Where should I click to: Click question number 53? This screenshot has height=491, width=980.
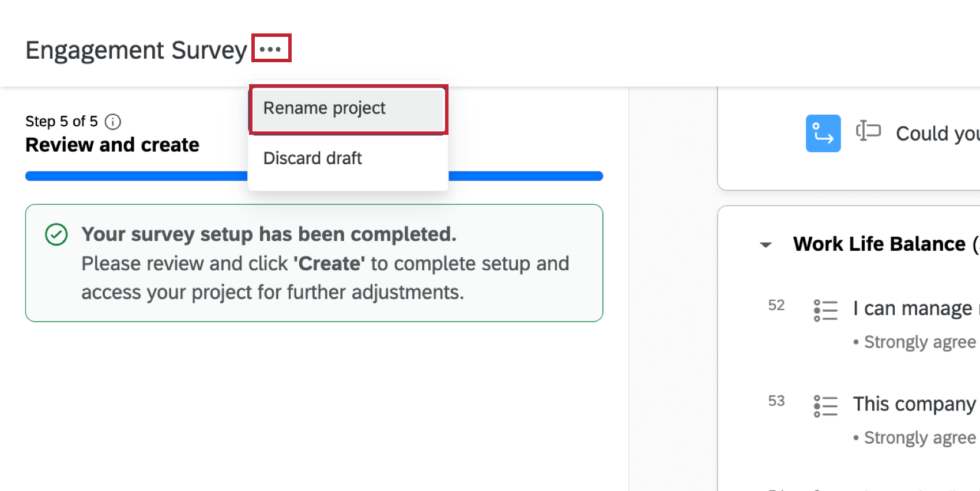pyautogui.click(x=777, y=401)
